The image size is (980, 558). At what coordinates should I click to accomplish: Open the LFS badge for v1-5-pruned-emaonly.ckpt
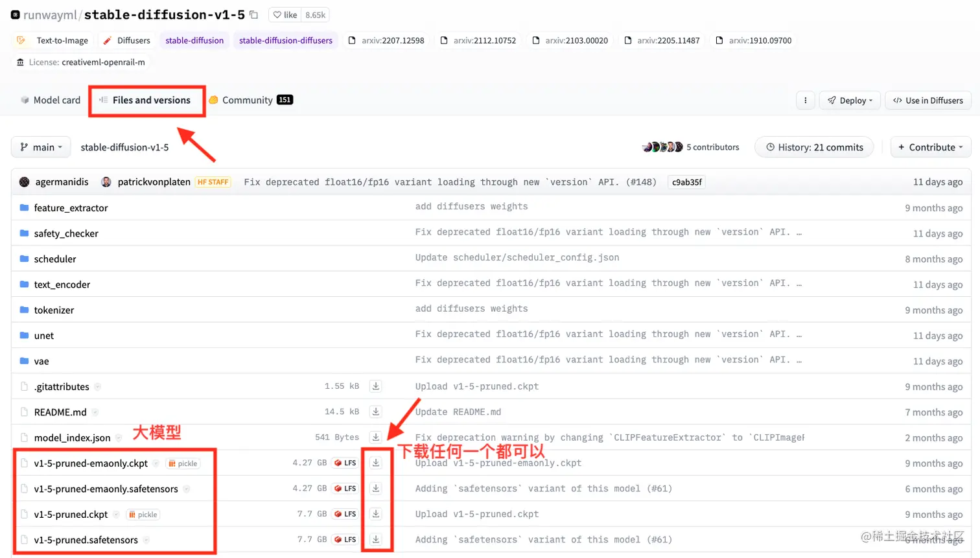pyautogui.click(x=345, y=463)
